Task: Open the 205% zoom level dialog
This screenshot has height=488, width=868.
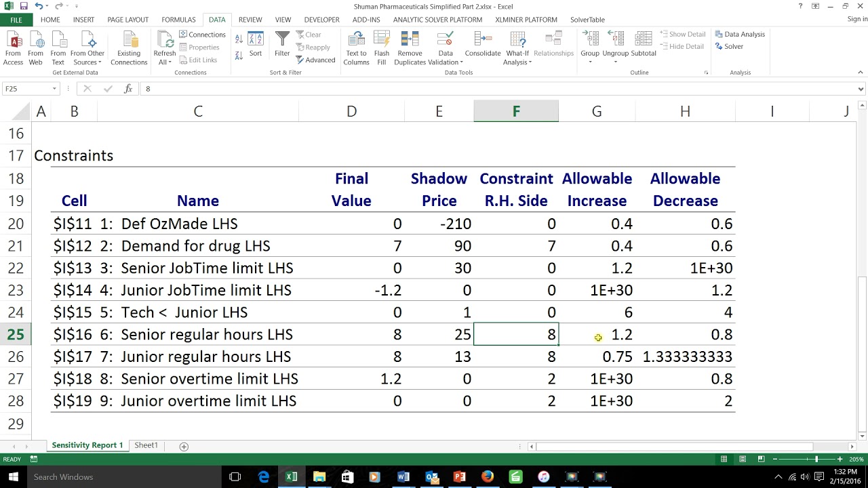Action: 856,459
